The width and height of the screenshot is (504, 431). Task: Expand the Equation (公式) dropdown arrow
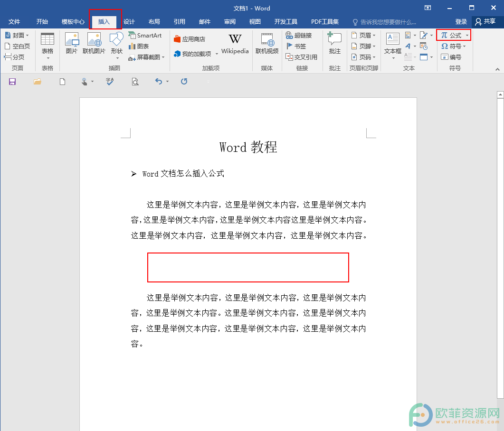(467, 35)
